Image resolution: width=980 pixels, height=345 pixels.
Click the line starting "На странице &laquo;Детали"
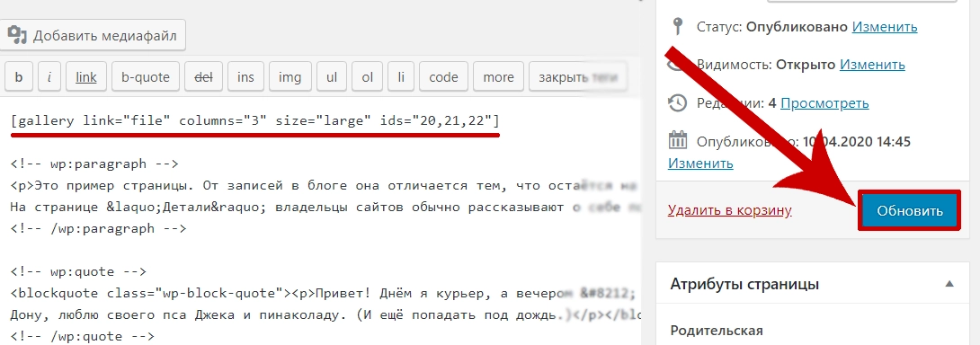[x=325, y=207]
